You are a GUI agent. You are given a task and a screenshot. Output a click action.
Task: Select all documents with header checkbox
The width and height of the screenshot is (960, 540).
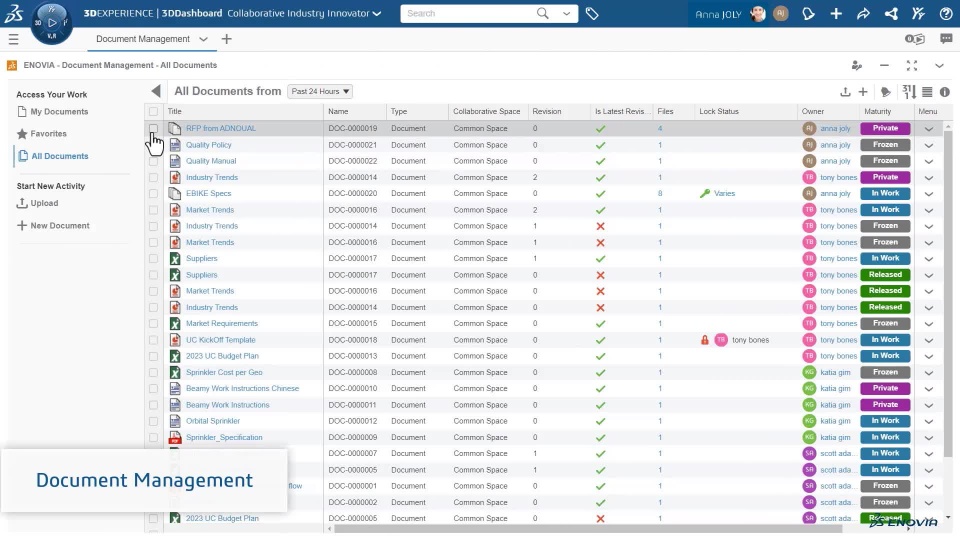[x=153, y=111]
